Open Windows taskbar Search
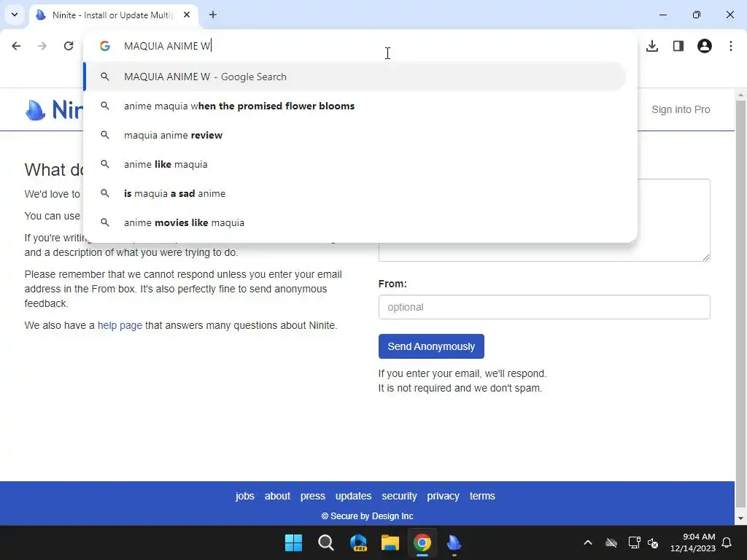The width and height of the screenshot is (747, 560). point(326,542)
